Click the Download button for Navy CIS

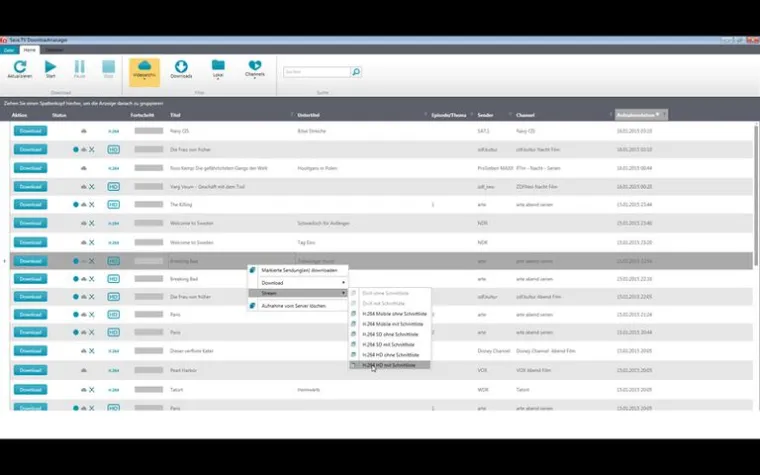(x=30, y=131)
